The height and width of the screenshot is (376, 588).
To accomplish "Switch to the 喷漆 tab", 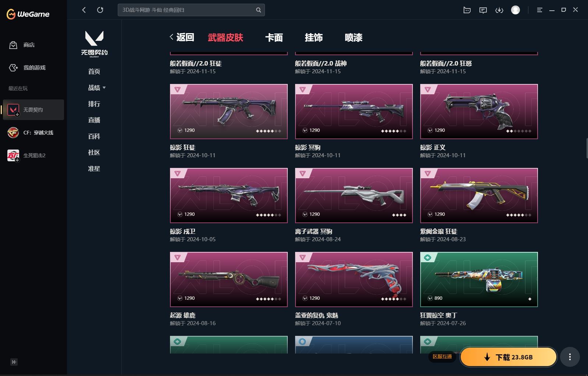I will pos(354,38).
